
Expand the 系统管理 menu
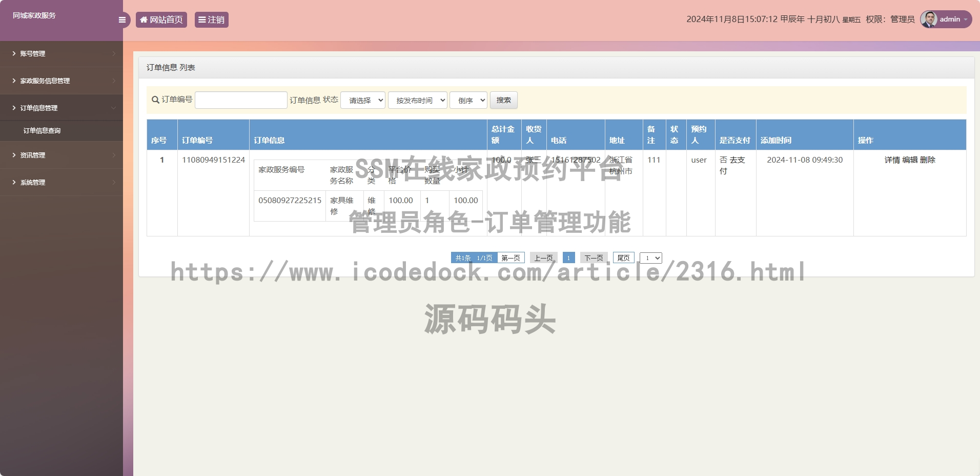62,182
